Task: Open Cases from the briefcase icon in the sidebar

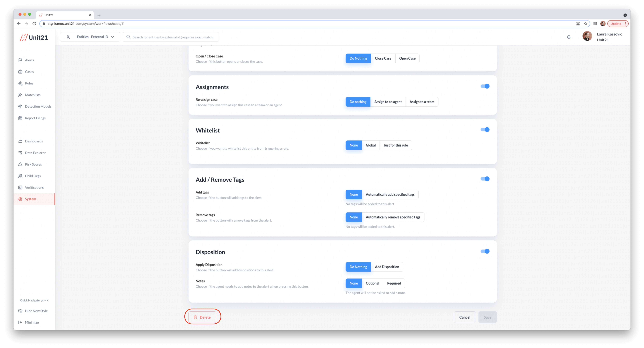Action: (20, 72)
